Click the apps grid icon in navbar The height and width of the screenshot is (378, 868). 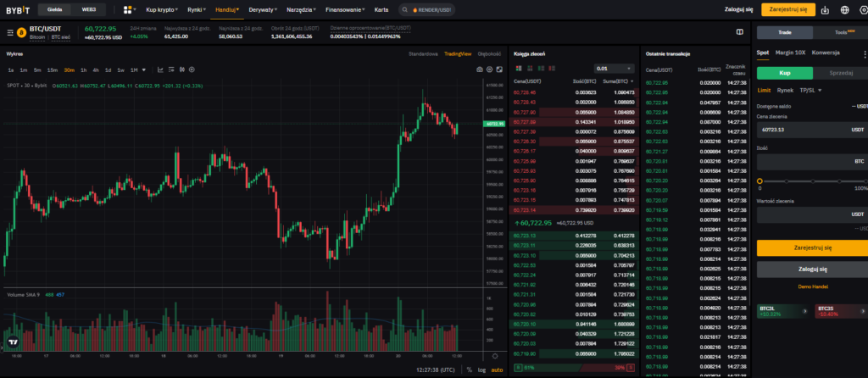point(128,10)
